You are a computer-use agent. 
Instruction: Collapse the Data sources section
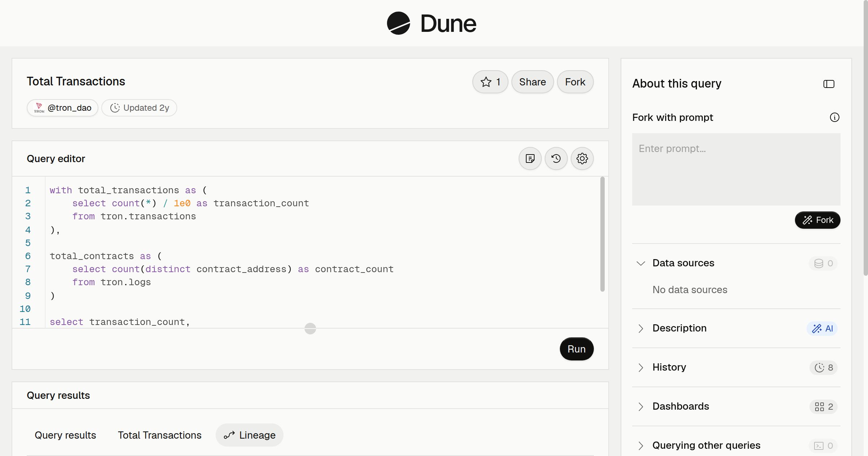(x=641, y=263)
